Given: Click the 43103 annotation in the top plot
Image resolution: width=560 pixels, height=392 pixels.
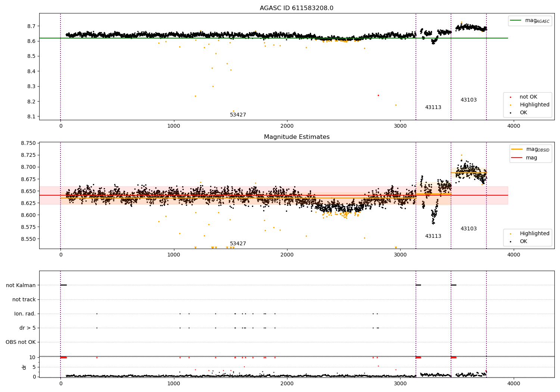Looking at the screenshot, I should point(469,100).
